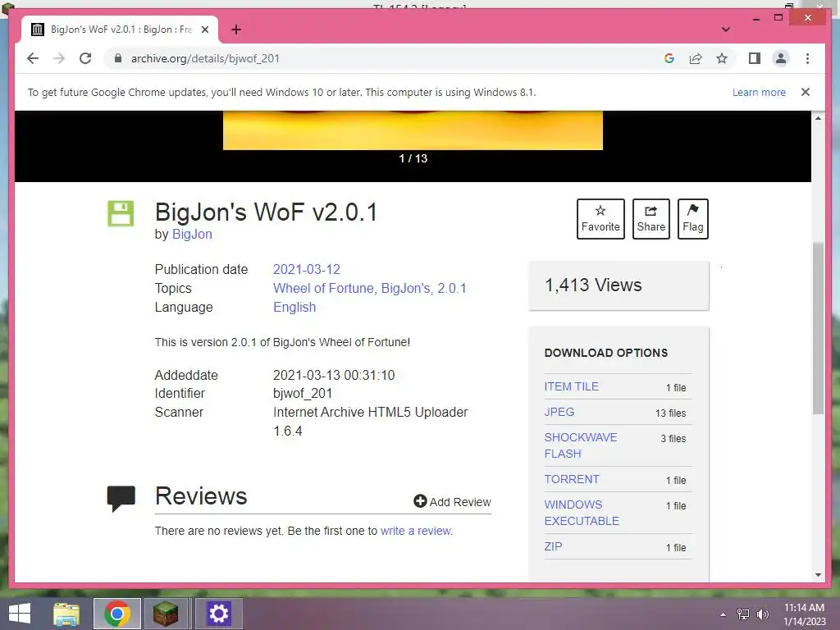The width and height of the screenshot is (840, 630).
Task: Download the ITEM TILE file
Action: click(x=571, y=386)
